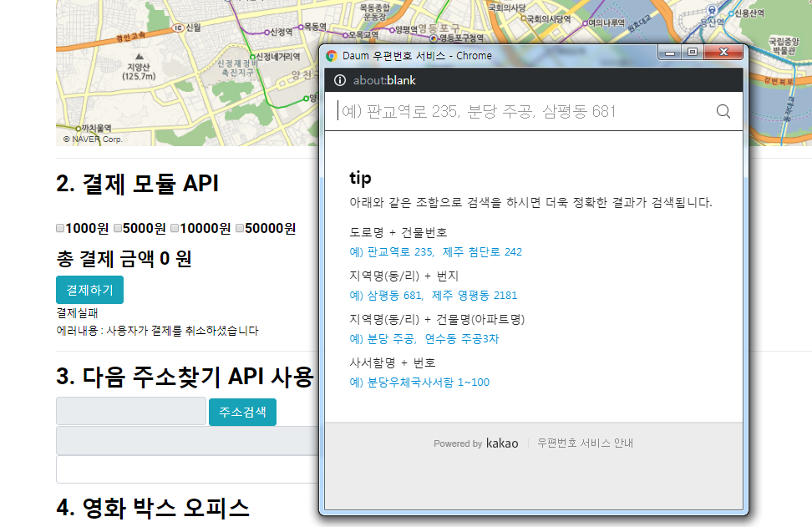This screenshot has height=527, width=812.
Task: Focus the address search field in Daum popup
Action: coord(523,111)
